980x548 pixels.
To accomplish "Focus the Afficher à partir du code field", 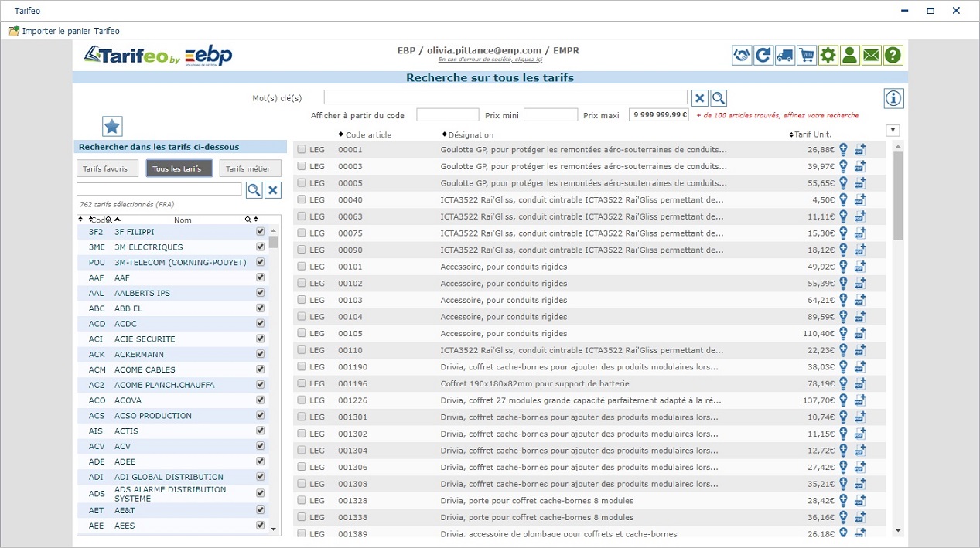I will click(x=448, y=115).
